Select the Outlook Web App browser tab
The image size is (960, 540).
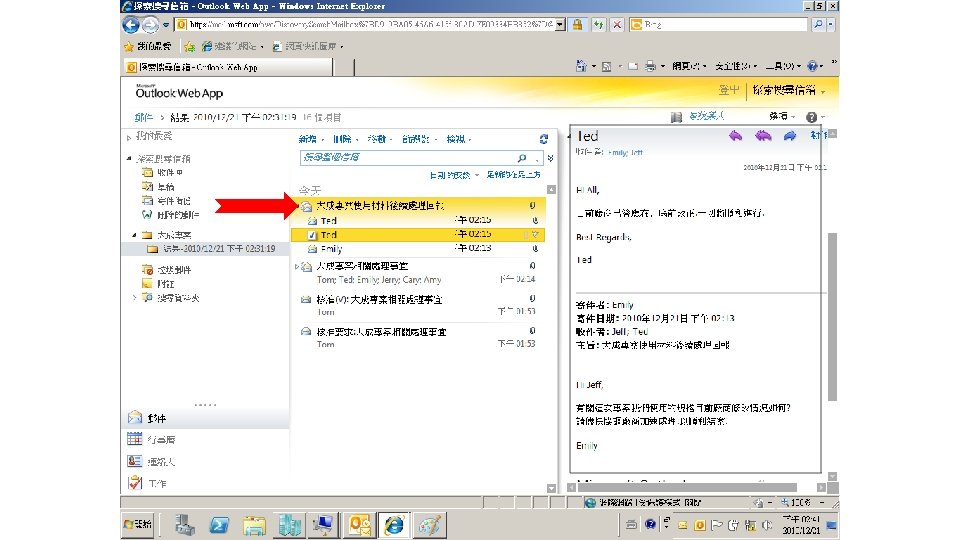tap(229, 67)
